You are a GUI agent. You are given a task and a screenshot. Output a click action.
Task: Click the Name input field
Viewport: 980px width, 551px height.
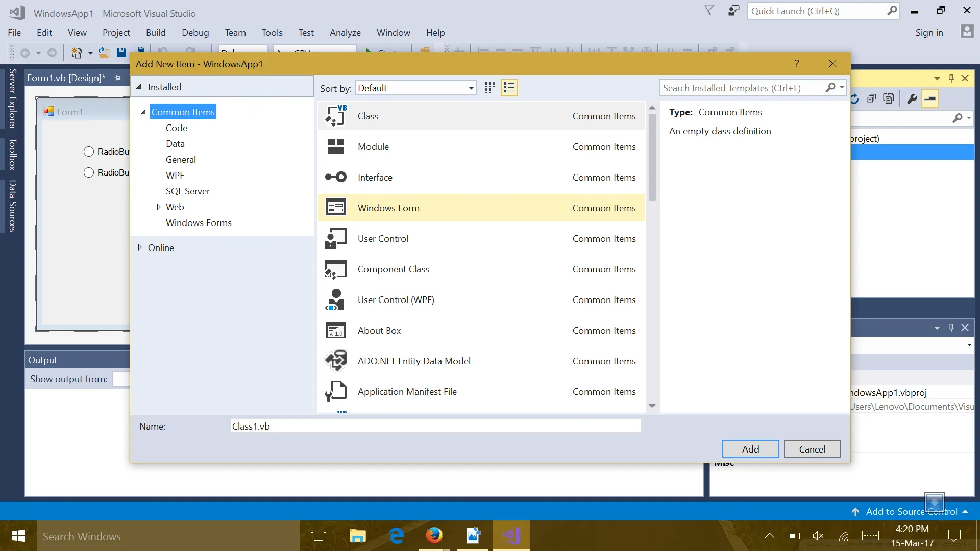435,426
